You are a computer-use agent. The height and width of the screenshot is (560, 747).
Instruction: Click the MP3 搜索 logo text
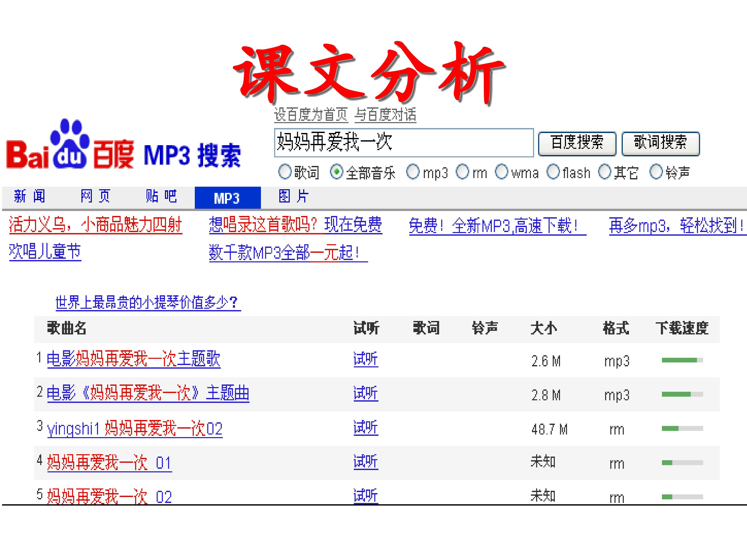(x=192, y=155)
